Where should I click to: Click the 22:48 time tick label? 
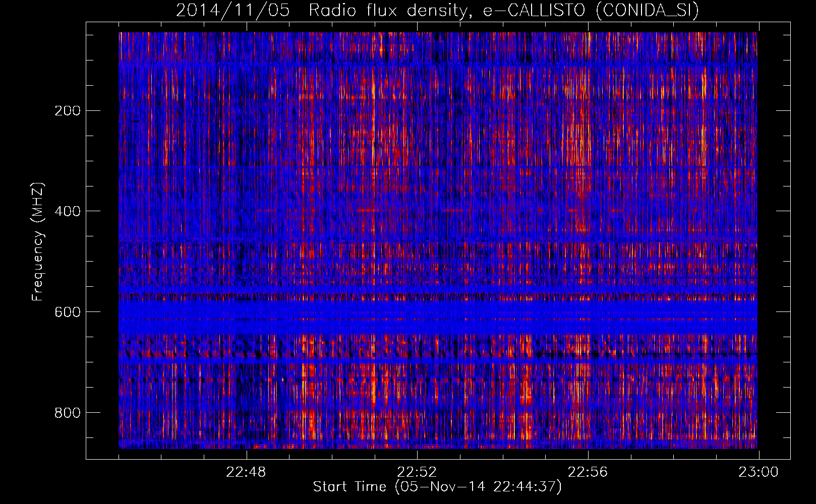246,472
